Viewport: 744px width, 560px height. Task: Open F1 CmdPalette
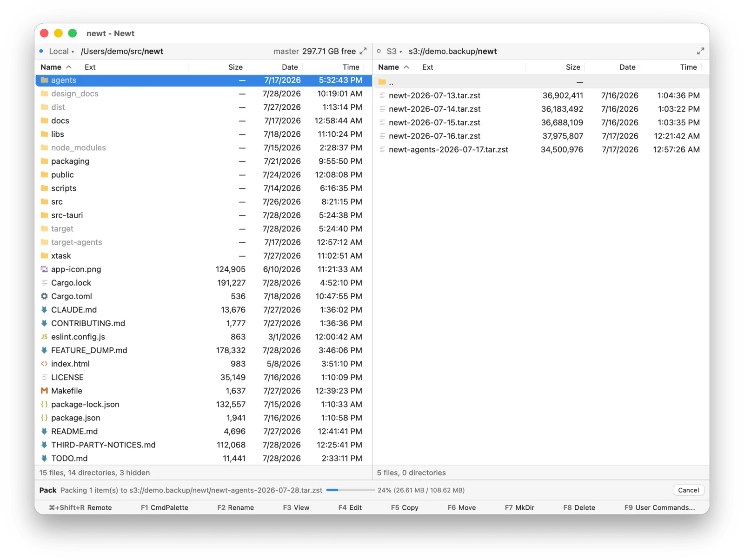coord(165,507)
